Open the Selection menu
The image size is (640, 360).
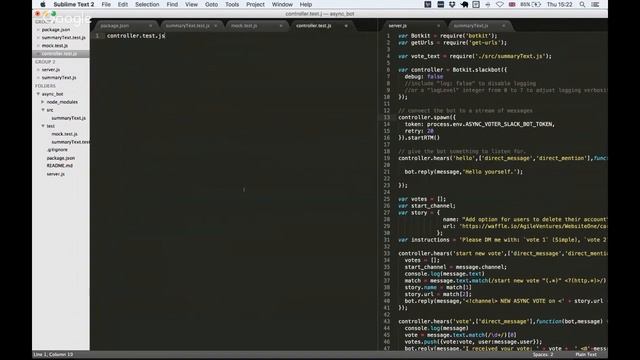[x=147, y=4]
